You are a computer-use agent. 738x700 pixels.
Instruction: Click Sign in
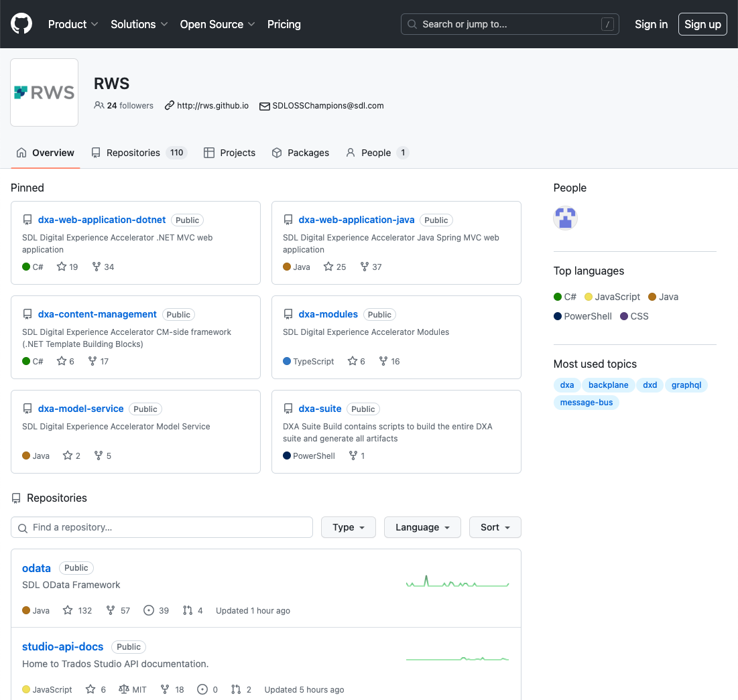(651, 24)
